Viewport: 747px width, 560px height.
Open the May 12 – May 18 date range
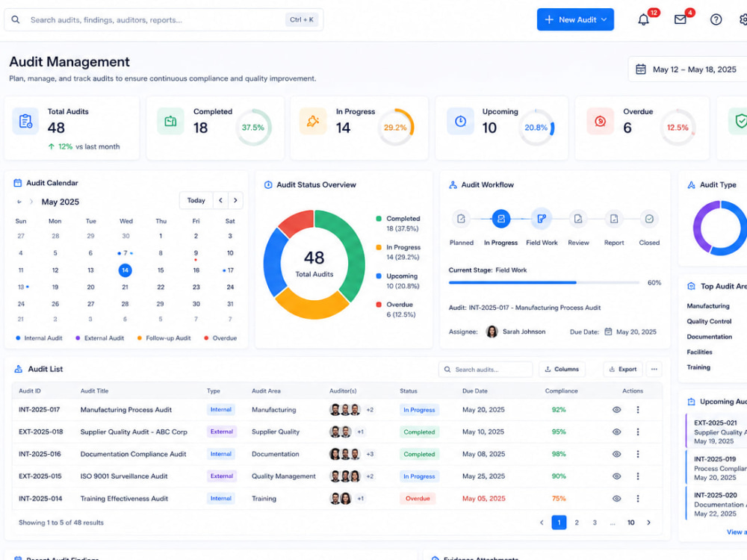(689, 69)
